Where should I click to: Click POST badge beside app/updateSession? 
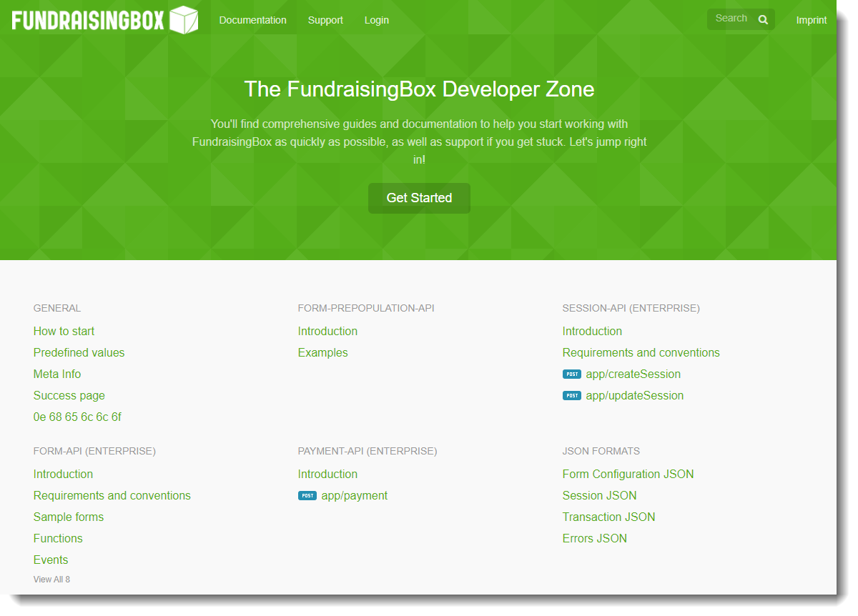(571, 395)
